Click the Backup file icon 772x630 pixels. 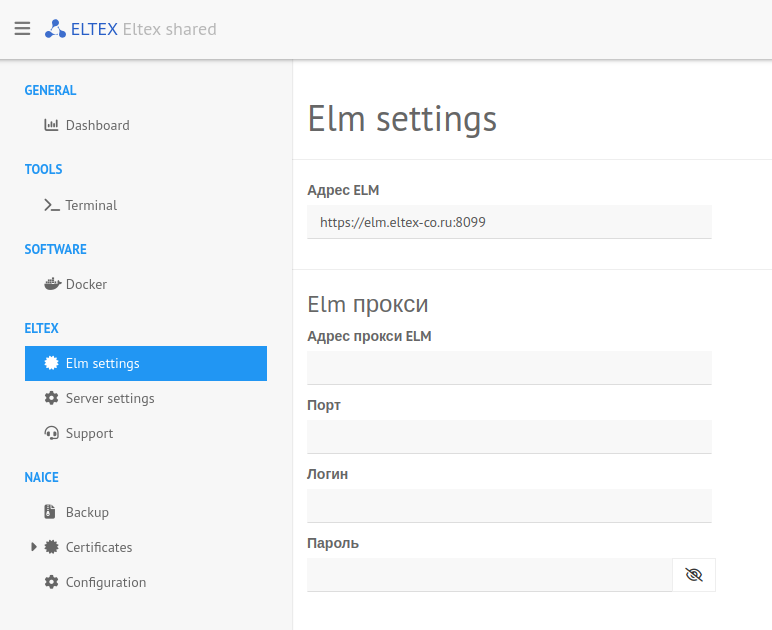[x=51, y=512]
